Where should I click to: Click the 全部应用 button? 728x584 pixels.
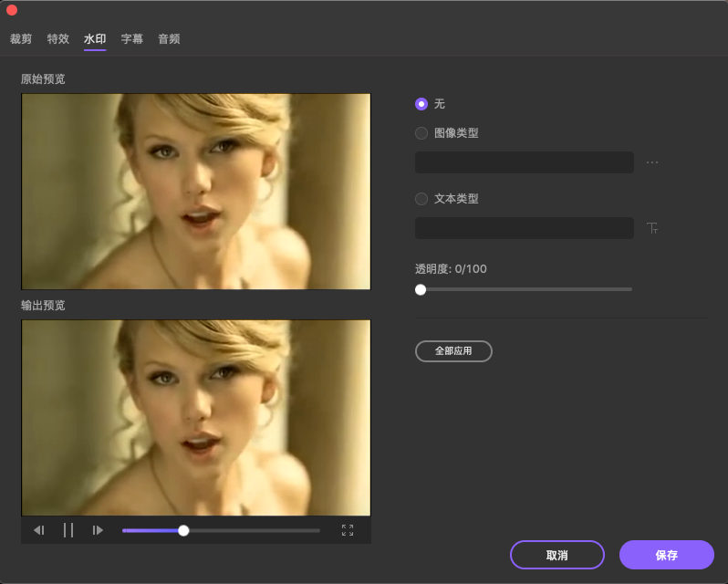coord(453,351)
